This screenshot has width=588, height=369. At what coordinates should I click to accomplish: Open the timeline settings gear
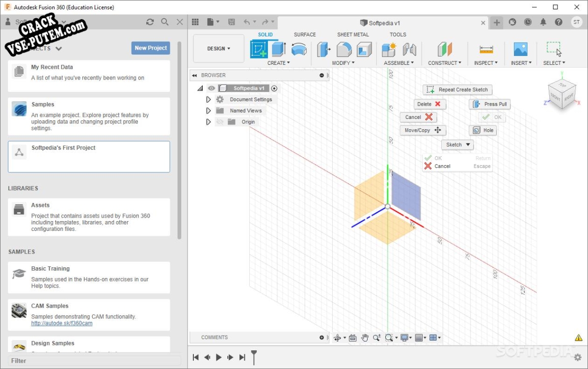[578, 357]
